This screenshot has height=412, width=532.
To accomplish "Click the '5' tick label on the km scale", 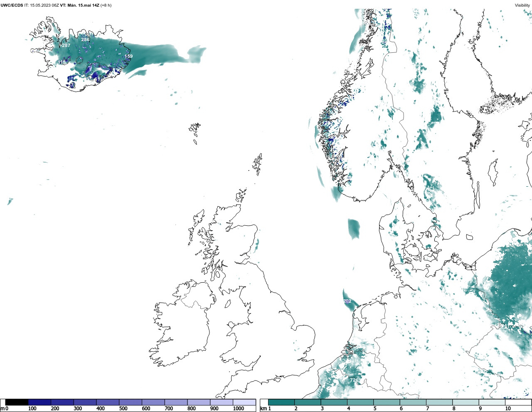I will pyautogui.click(x=375, y=409).
